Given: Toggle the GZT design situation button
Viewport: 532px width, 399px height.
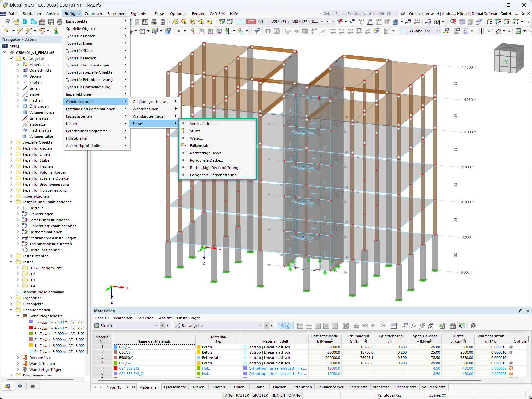Looking at the screenshot, I should coord(251,22).
